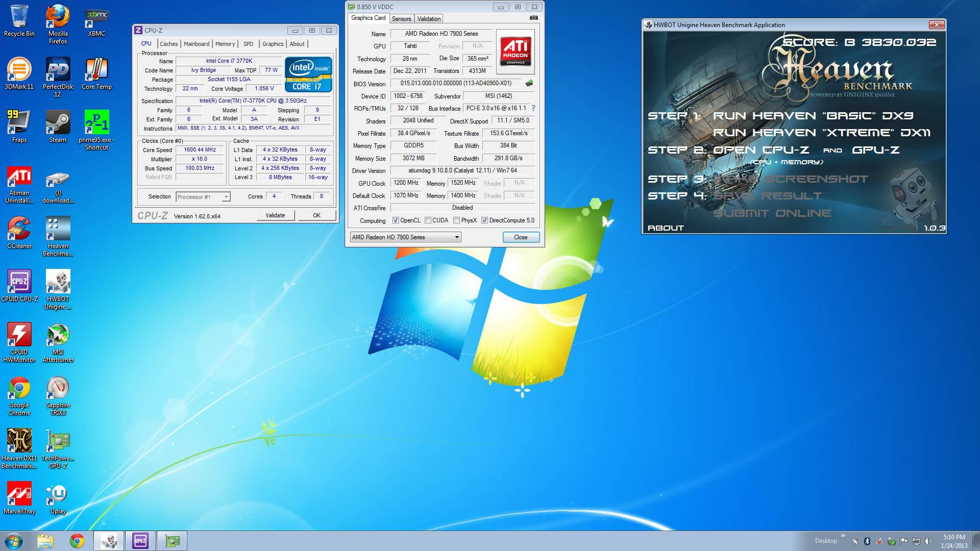This screenshot has height=551, width=980.
Task: Click GPU-Z screenshot camera icon
Action: pos(533,18)
